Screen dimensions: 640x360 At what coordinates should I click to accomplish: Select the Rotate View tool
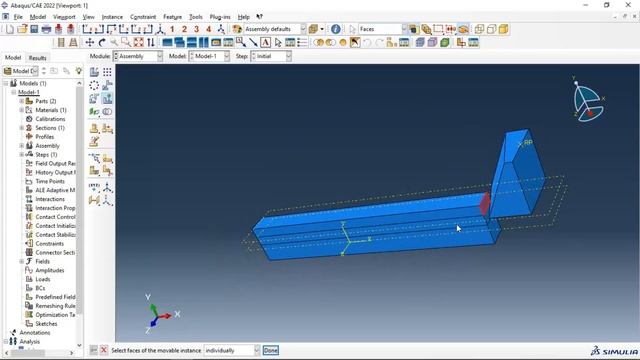pyautogui.click(x=102, y=42)
